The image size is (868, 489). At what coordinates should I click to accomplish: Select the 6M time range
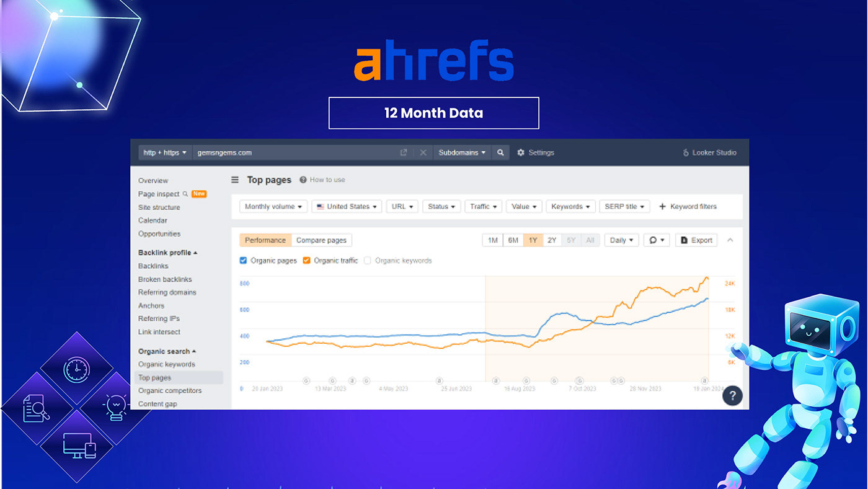513,240
